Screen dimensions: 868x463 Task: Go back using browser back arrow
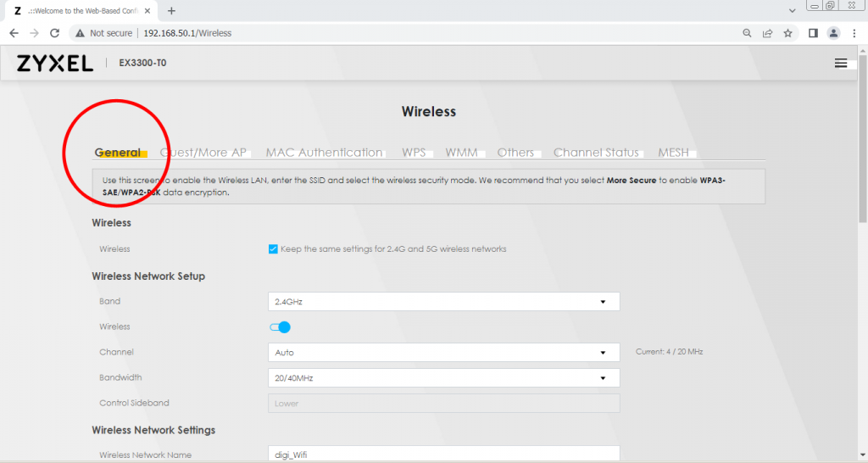coord(14,33)
